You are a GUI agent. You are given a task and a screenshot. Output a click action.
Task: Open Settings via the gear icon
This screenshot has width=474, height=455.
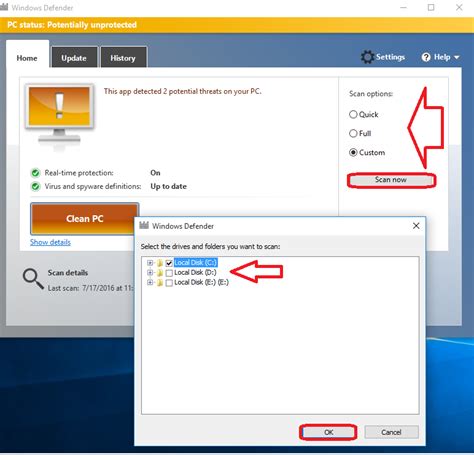click(367, 57)
